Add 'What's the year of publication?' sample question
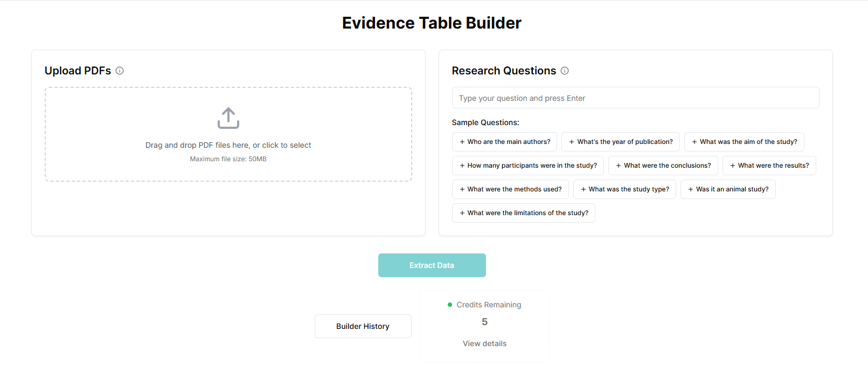This screenshot has height=385, width=868. pos(620,142)
